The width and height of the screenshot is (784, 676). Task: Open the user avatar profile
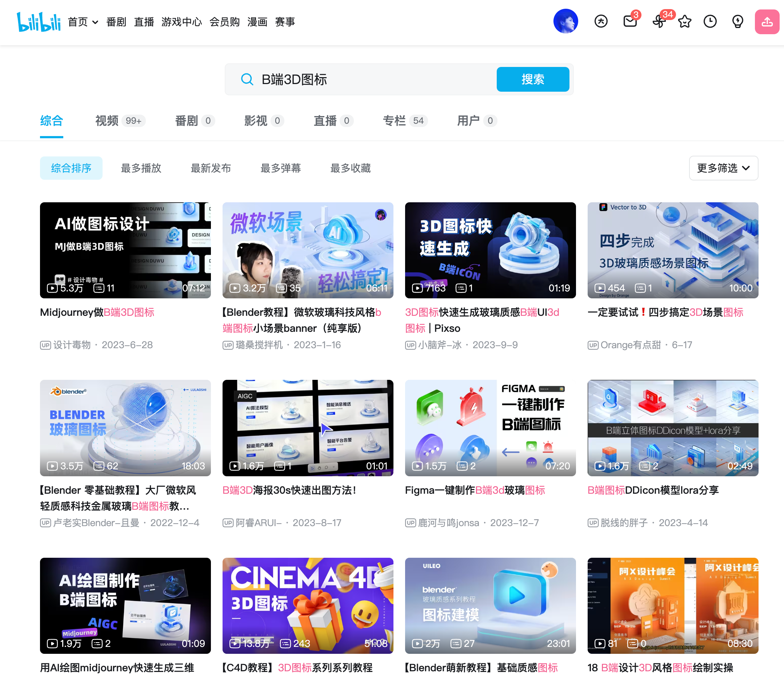[565, 21]
